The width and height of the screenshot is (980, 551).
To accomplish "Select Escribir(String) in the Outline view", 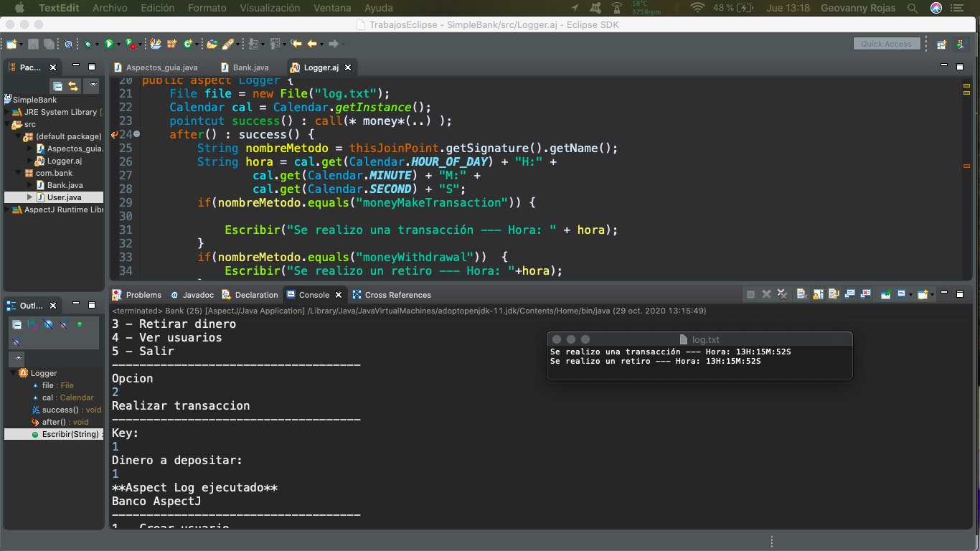I will (68, 434).
